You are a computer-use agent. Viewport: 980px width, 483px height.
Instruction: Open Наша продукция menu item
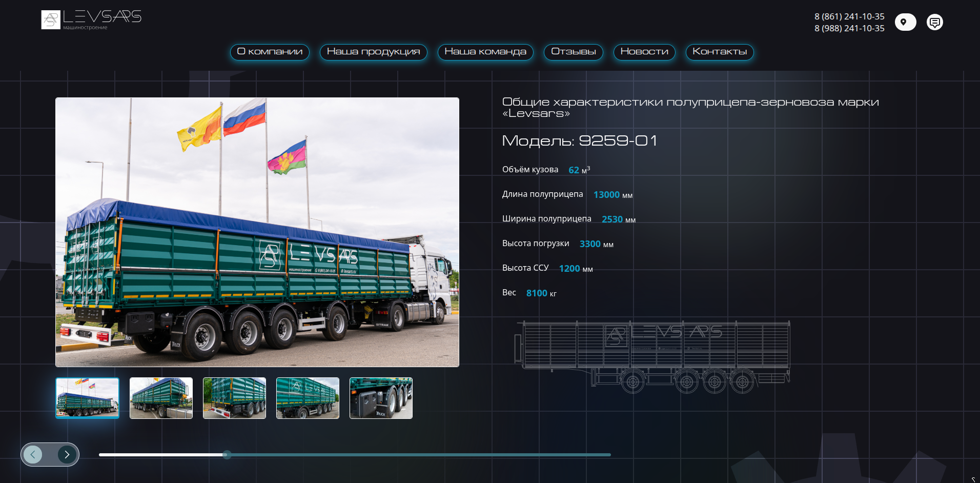tap(373, 52)
